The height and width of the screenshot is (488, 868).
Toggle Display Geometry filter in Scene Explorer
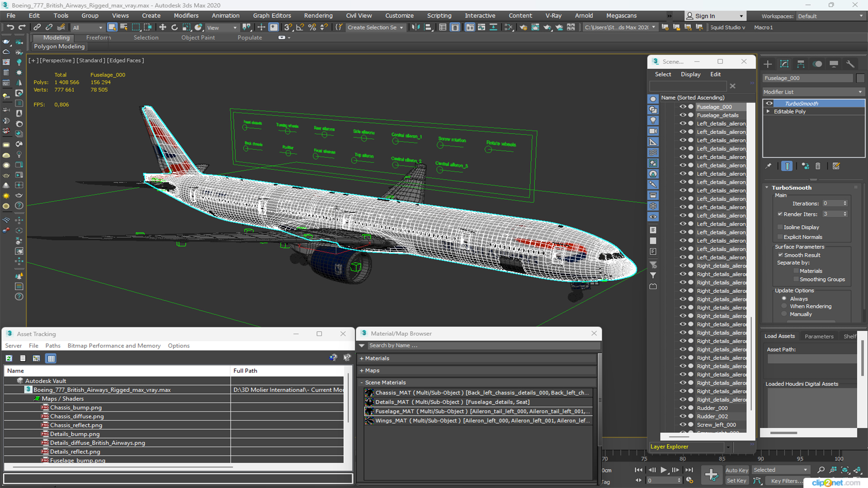point(653,99)
